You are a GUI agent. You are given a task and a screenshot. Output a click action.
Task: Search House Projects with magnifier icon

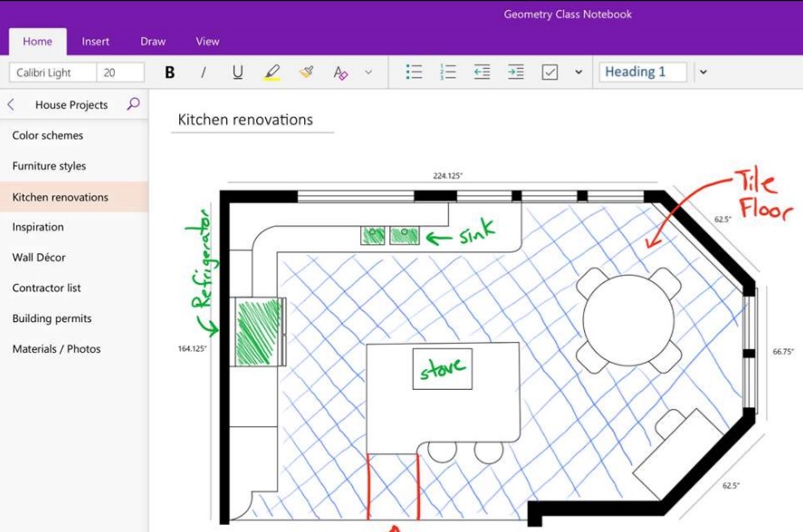tap(133, 104)
